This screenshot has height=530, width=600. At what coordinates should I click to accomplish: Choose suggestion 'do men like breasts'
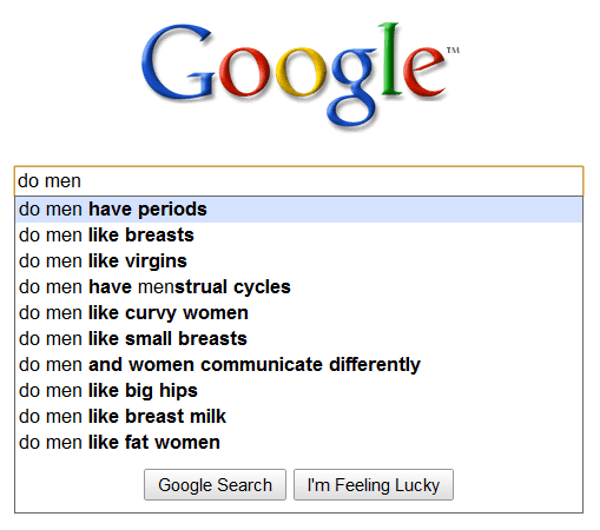point(299,235)
